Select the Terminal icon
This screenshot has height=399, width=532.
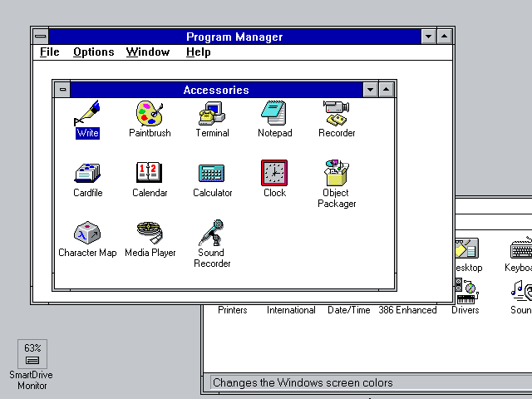212,113
